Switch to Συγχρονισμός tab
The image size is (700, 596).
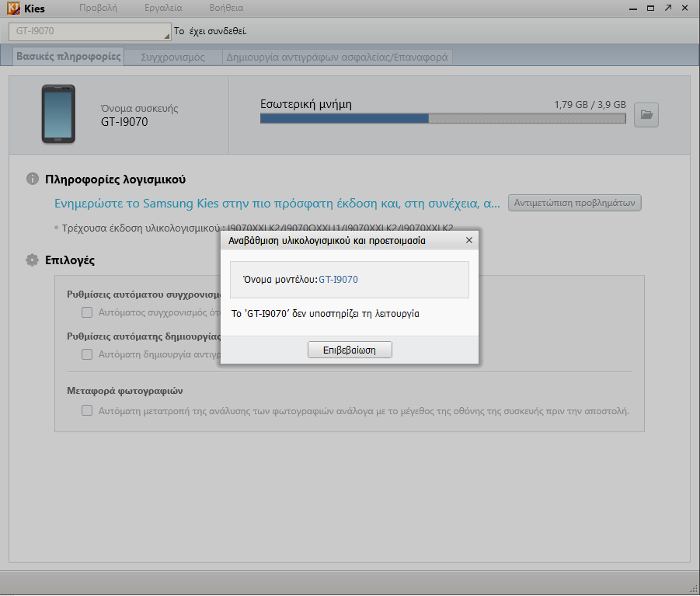[172, 58]
